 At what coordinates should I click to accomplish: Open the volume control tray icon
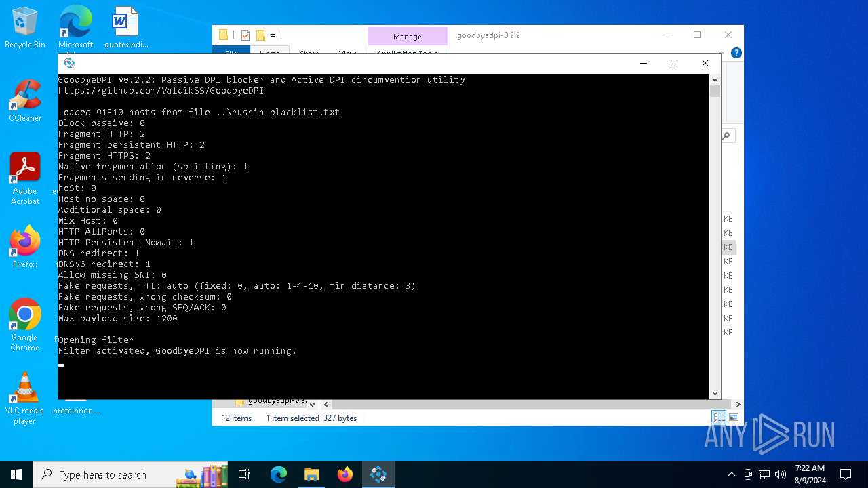[781, 474]
